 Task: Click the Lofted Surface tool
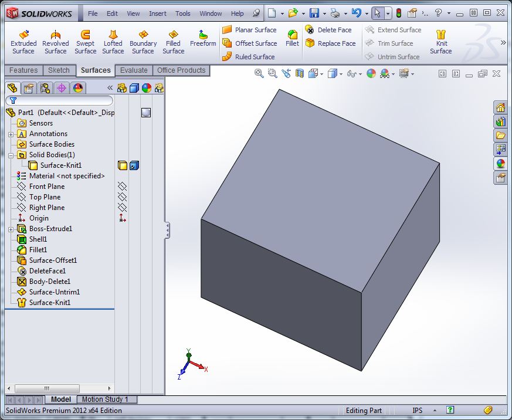pos(113,42)
